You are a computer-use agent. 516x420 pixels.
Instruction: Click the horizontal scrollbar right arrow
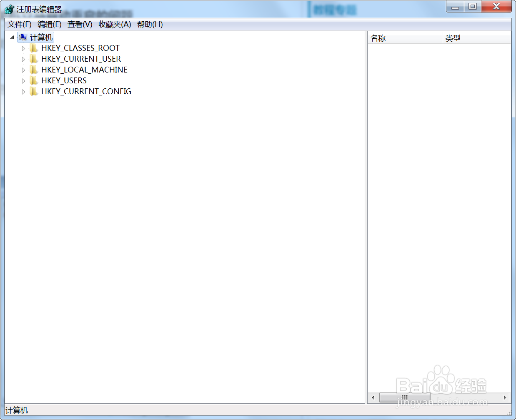(x=506, y=397)
